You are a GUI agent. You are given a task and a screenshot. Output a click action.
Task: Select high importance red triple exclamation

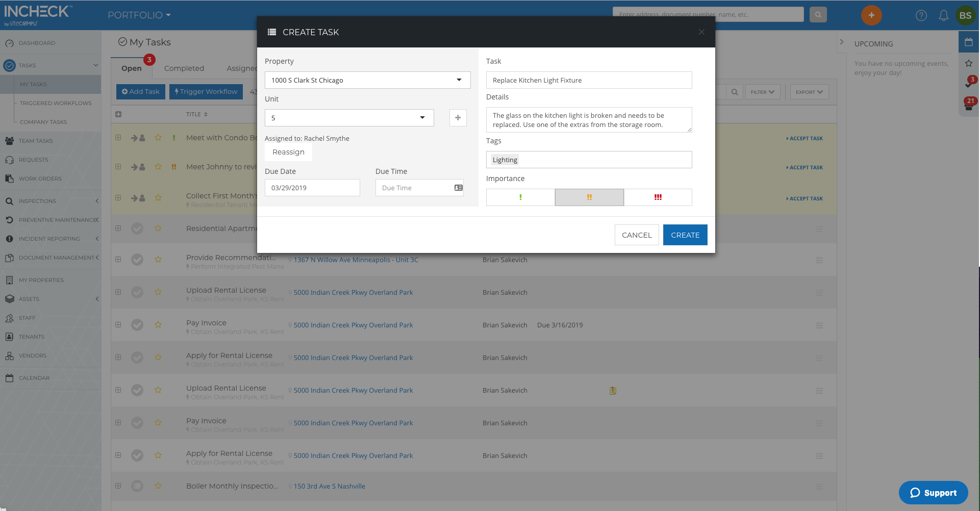[658, 197]
